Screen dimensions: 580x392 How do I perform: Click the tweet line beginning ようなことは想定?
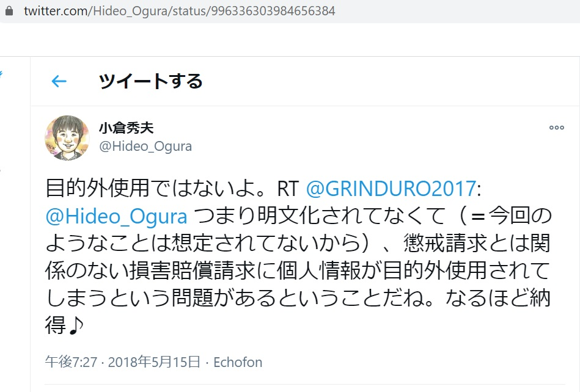click(x=298, y=244)
